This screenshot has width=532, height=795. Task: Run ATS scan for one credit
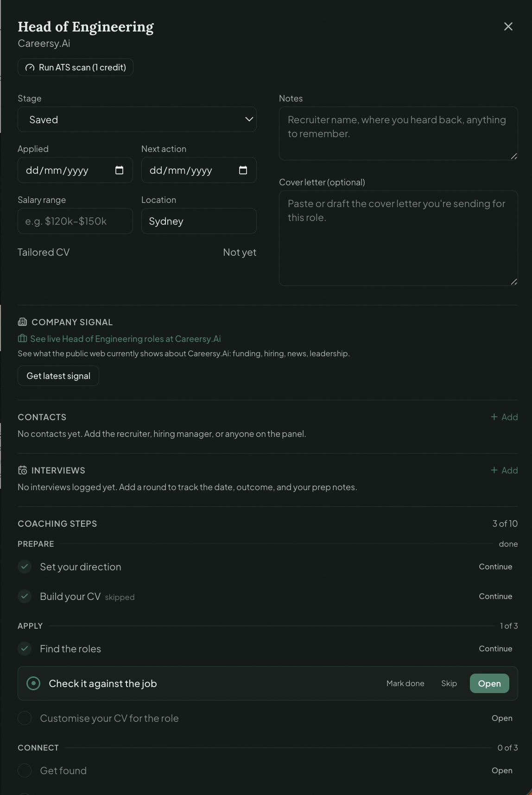(x=76, y=67)
